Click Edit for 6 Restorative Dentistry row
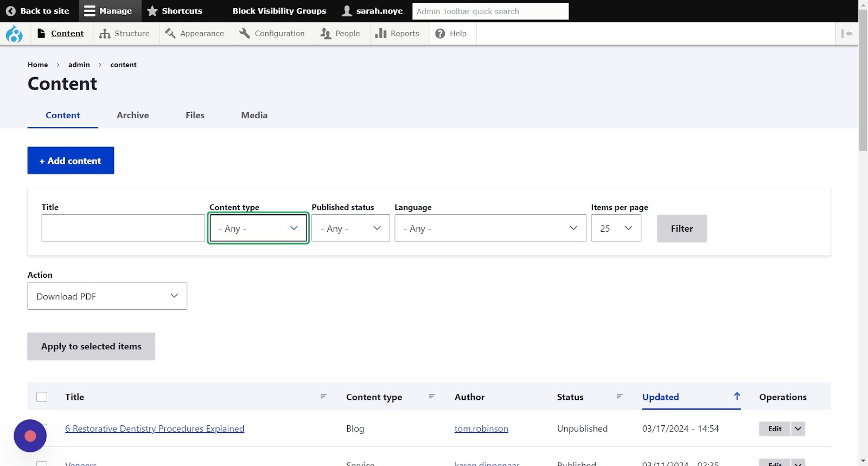Viewport: 868px width, 466px height. point(775,429)
